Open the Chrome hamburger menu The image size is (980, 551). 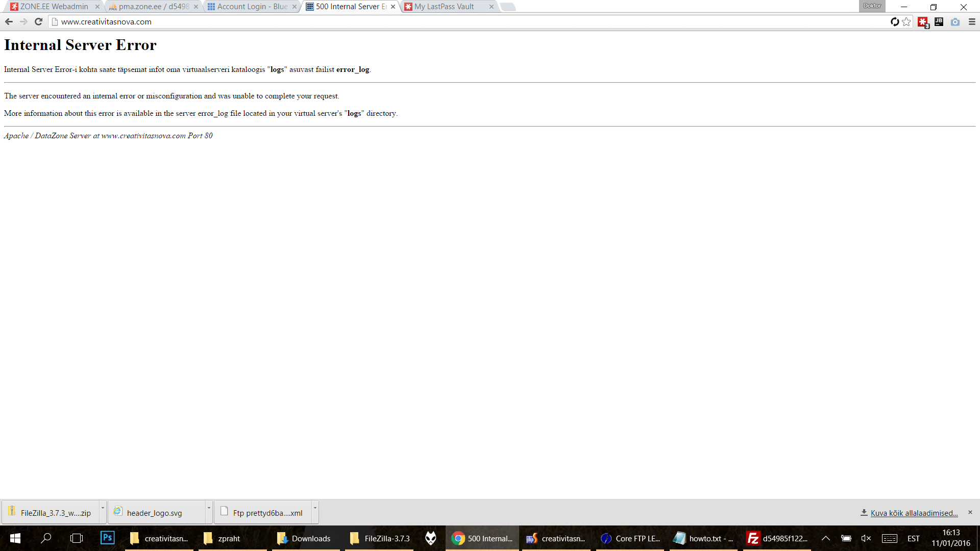972,21
